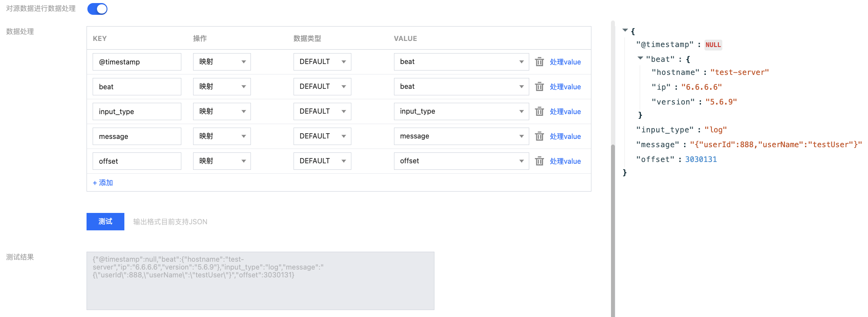Open VALUE dropdown for offset row
This screenshot has height=317, width=868.
[x=461, y=161]
